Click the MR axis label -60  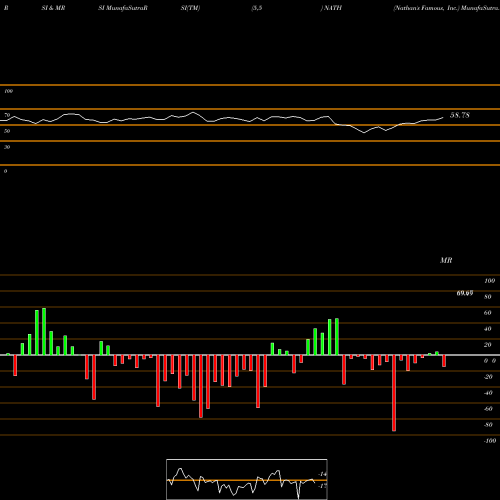coord(488,409)
